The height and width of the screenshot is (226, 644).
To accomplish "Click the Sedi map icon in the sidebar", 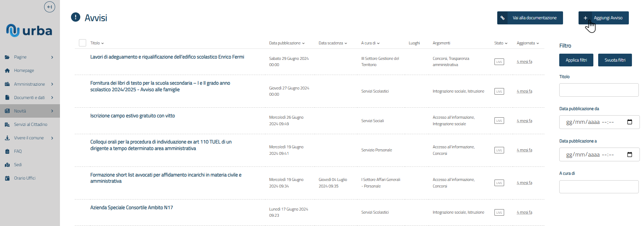I will pyautogui.click(x=7, y=165).
